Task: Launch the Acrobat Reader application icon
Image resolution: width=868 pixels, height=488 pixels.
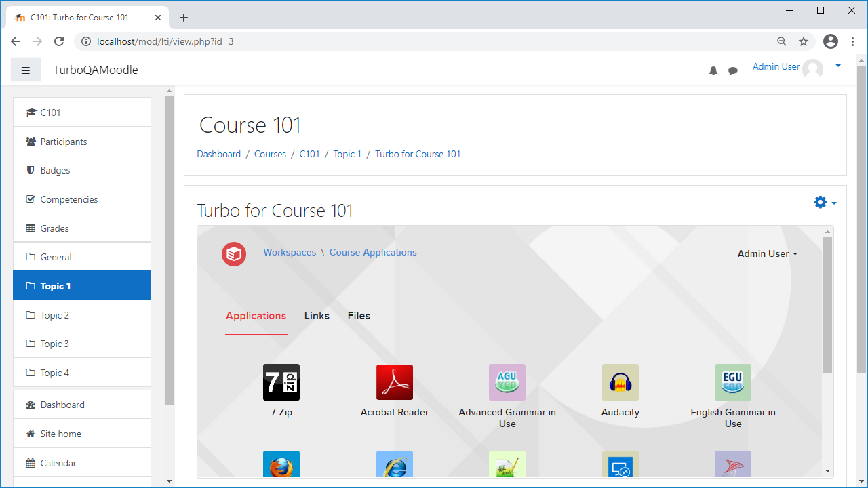Action: click(x=394, y=382)
